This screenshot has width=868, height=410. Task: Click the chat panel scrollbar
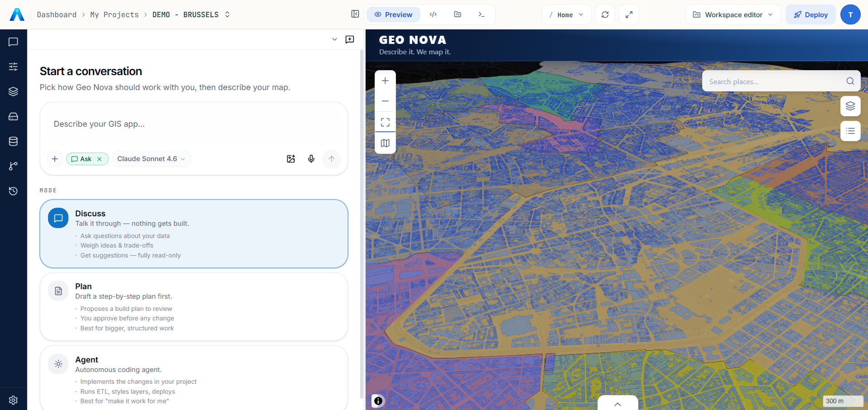[x=362, y=224]
